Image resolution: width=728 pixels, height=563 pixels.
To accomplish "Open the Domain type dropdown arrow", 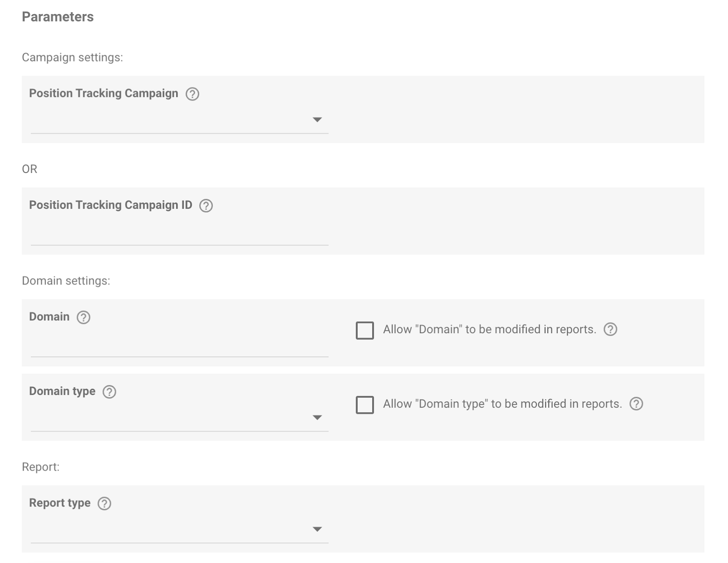I will [x=318, y=417].
